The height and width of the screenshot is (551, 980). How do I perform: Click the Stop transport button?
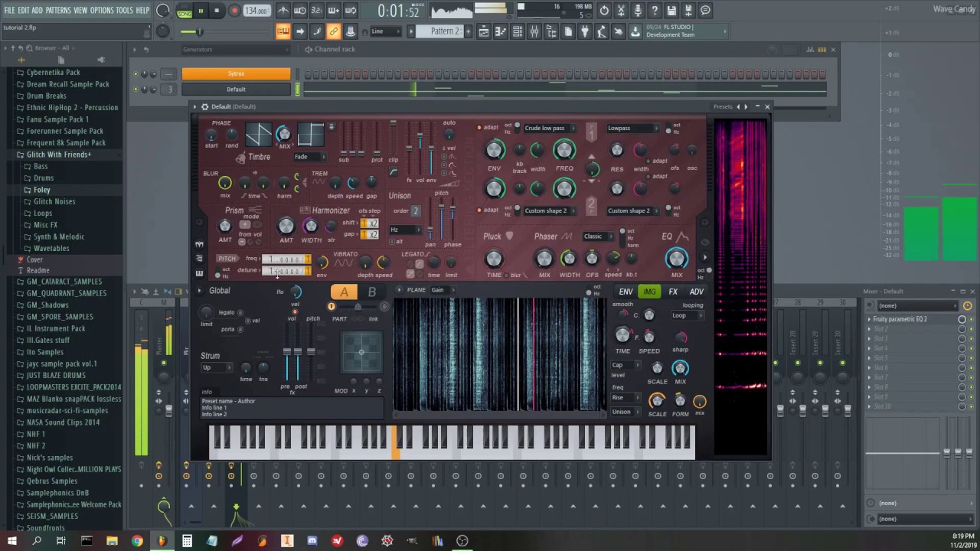click(x=217, y=11)
